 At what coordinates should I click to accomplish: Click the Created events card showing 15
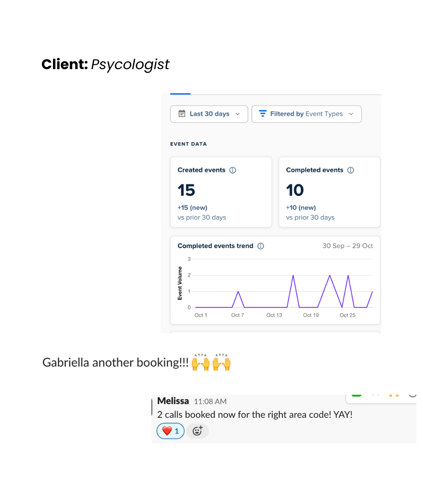[x=221, y=192]
